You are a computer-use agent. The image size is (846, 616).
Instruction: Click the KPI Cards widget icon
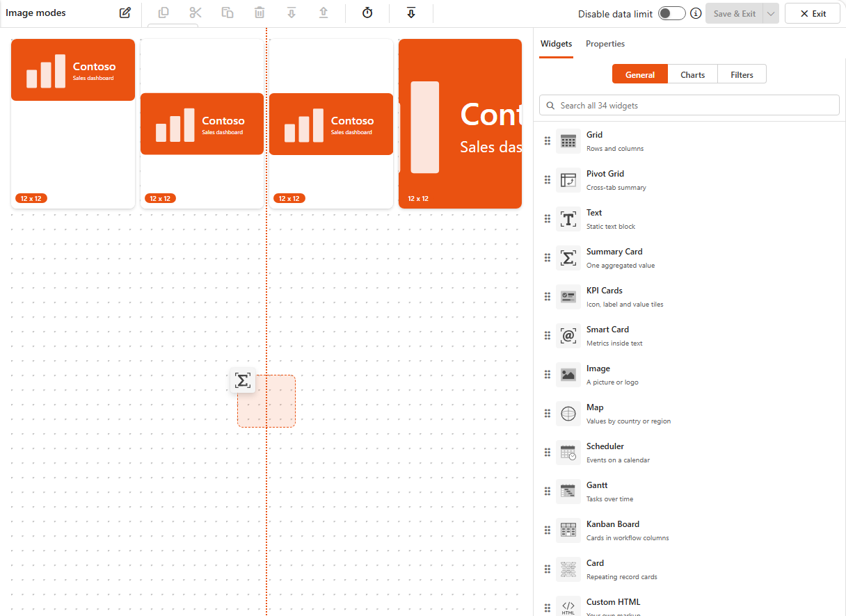click(x=568, y=297)
